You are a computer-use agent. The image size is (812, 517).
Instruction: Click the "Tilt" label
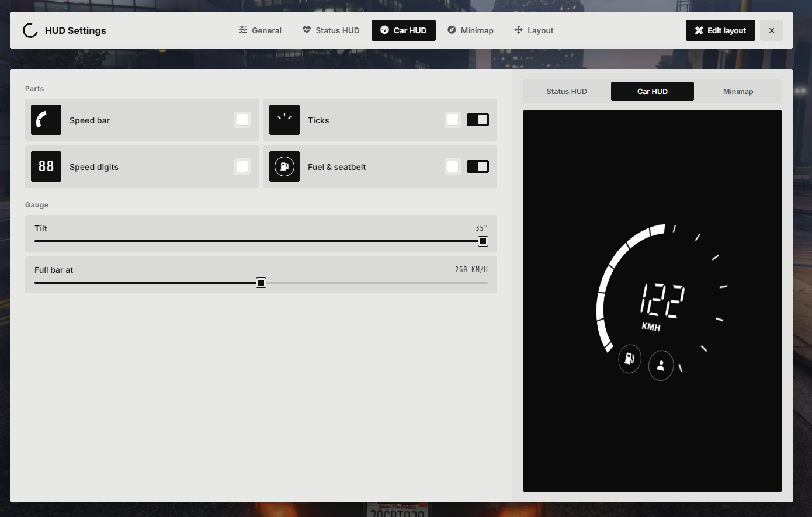pyautogui.click(x=41, y=228)
